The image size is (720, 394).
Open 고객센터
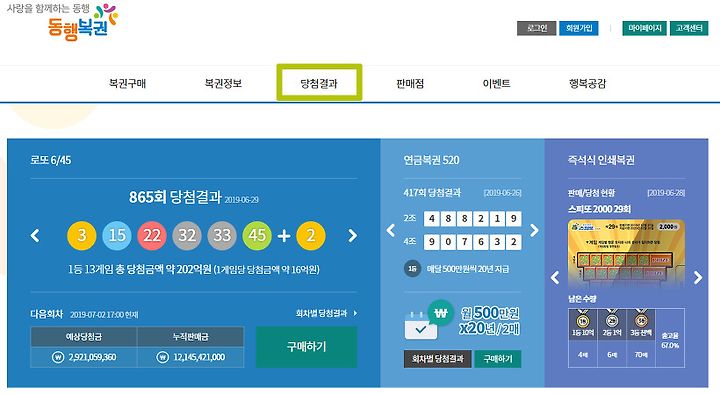click(689, 28)
